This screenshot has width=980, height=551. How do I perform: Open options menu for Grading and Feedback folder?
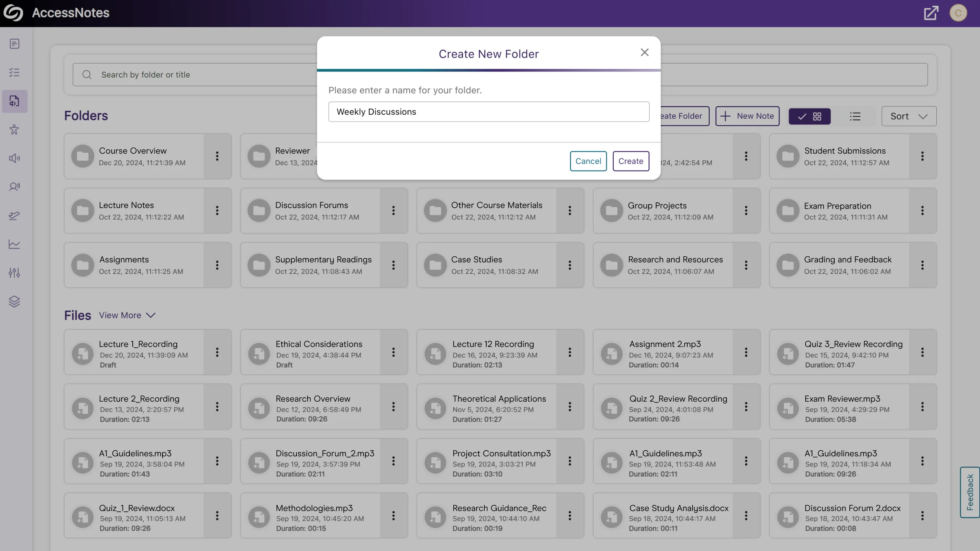pos(922,265)
